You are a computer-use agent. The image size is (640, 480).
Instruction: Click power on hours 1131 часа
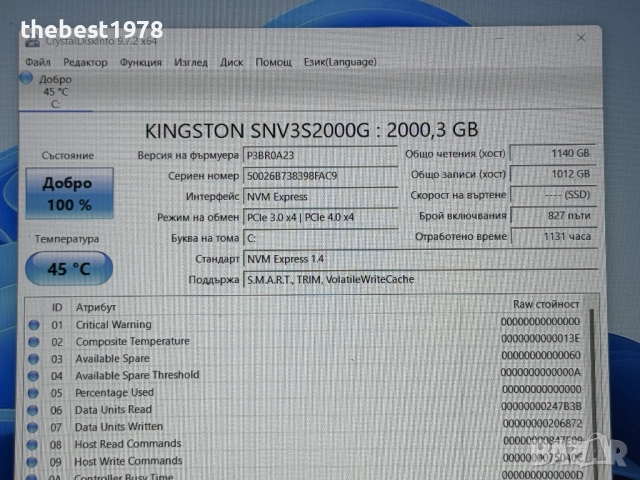point(553,236)
